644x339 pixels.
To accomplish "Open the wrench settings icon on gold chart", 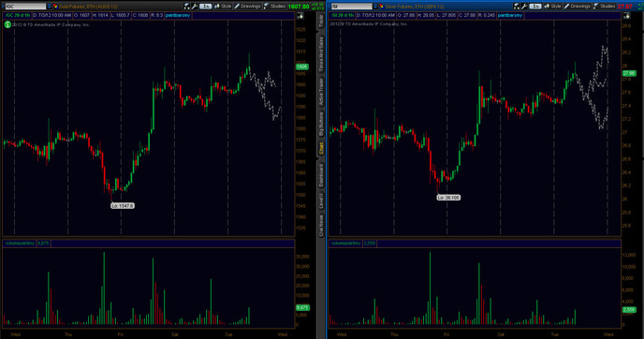I will pyautogui.click(x=195, y=7).
